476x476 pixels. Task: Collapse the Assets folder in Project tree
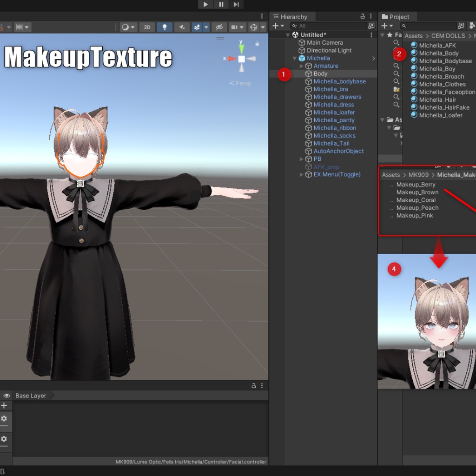coord(383,120)
